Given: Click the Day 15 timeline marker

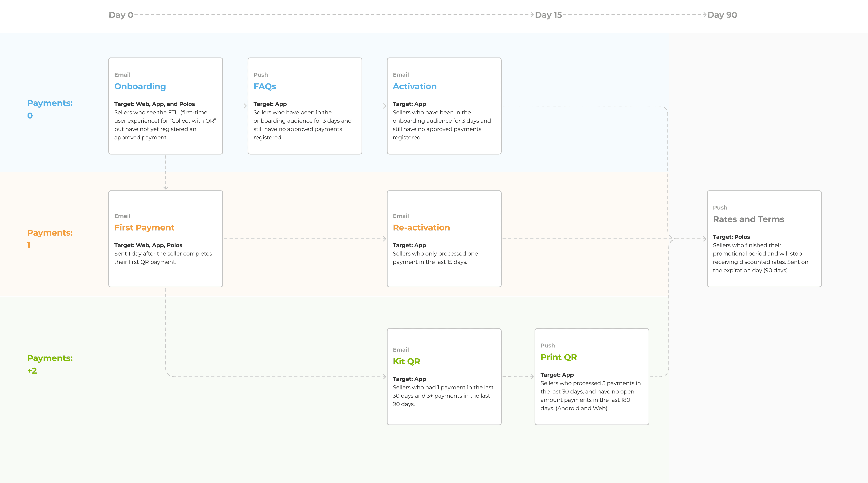Looking at the screenshot, I should [548, 15].
